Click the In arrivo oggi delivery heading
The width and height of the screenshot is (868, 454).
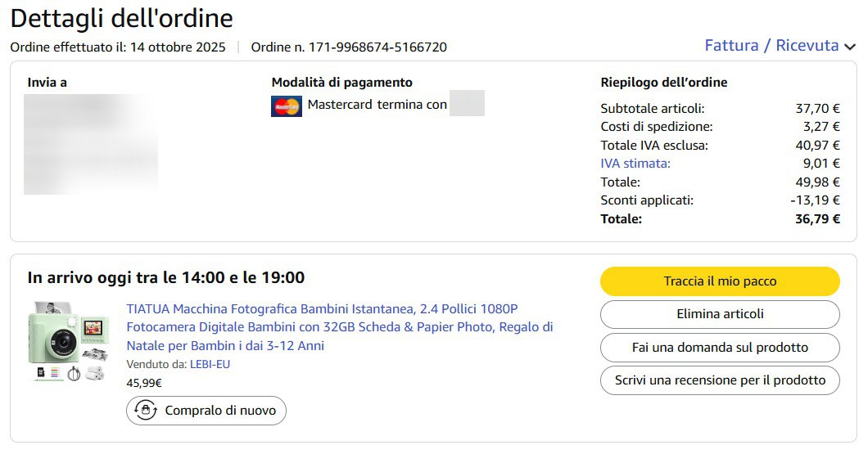(166, 278)
